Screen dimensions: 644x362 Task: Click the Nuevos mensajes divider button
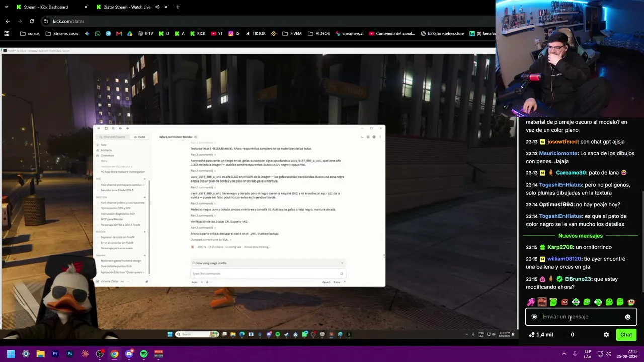(x=580, y=236)
